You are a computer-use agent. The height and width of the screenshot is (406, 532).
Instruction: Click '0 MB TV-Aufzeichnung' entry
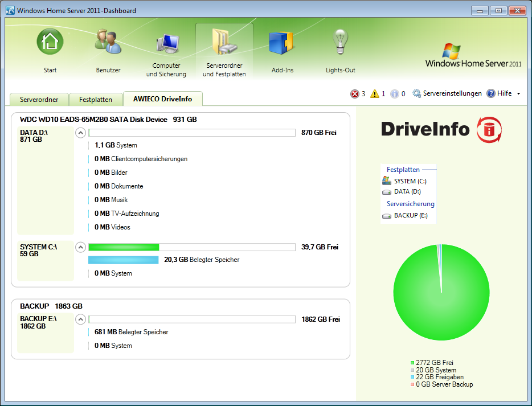(x=127, y=214)
